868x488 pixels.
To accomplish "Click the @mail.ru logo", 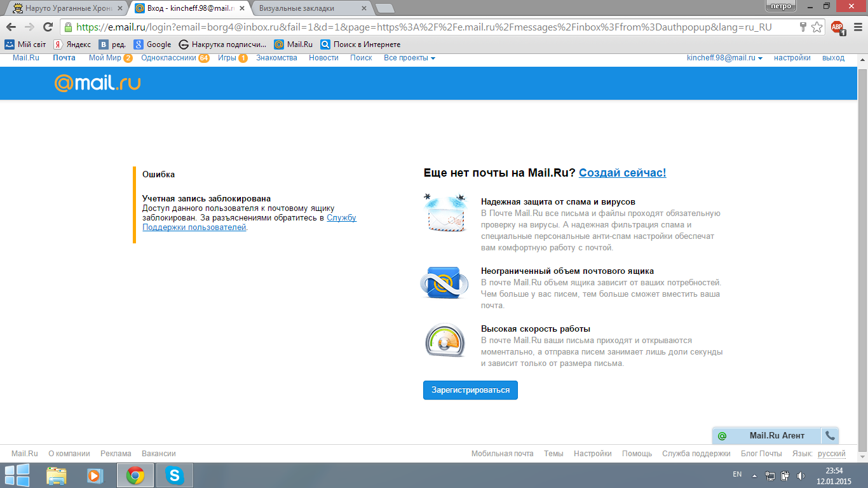I will (97, 83).
